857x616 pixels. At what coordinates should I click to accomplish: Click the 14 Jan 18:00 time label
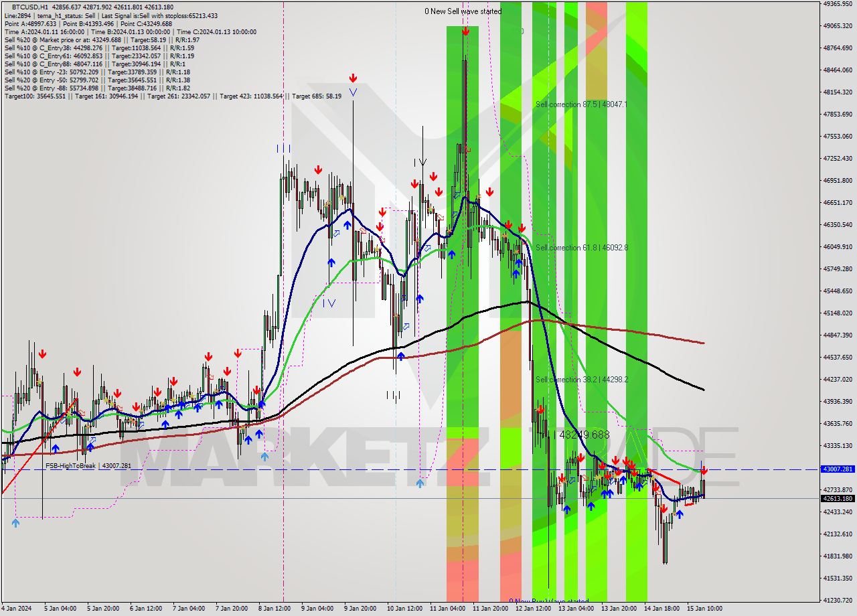point(662,609)
